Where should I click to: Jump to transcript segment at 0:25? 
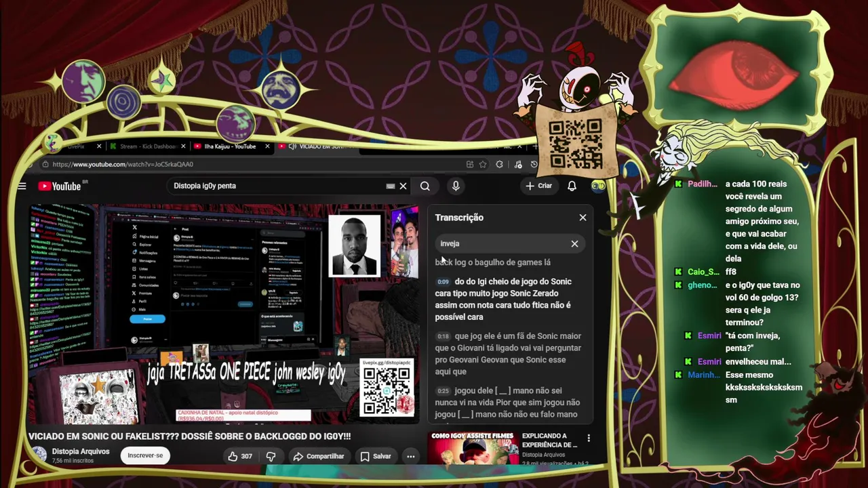pos(443,391)
